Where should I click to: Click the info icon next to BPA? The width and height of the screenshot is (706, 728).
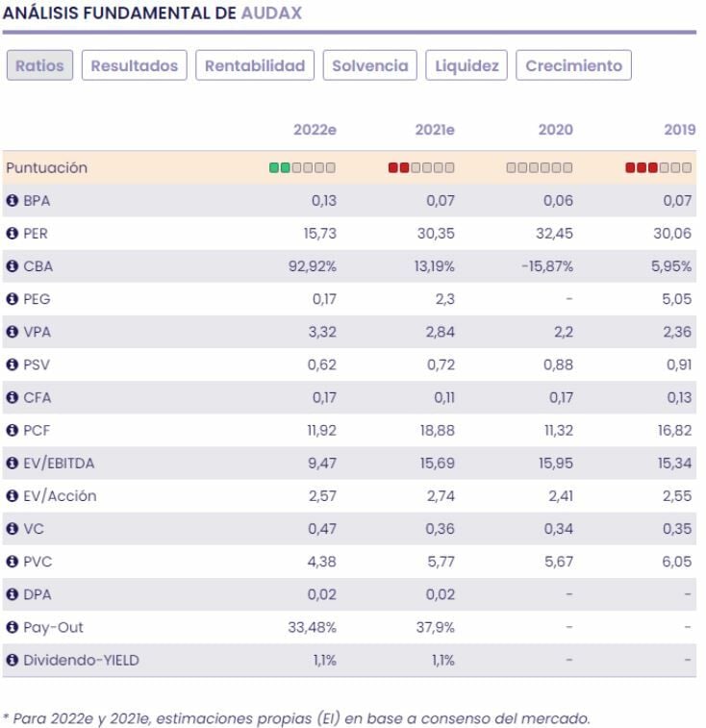point(13,201)
